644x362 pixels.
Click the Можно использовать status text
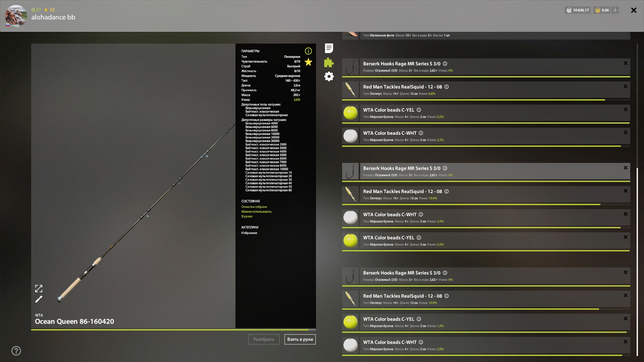point(256,212)
